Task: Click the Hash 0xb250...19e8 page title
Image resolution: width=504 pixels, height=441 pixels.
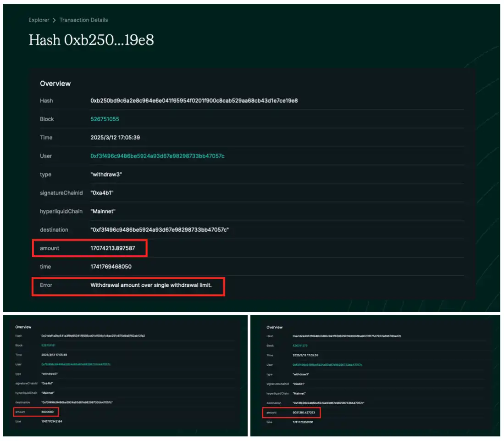Action: coord(91,40)
